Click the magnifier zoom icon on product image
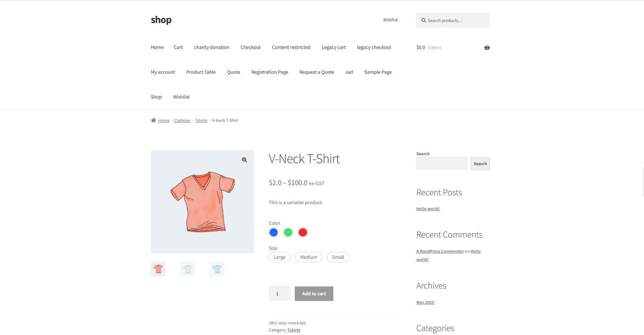644x335 pixels. 244,160
